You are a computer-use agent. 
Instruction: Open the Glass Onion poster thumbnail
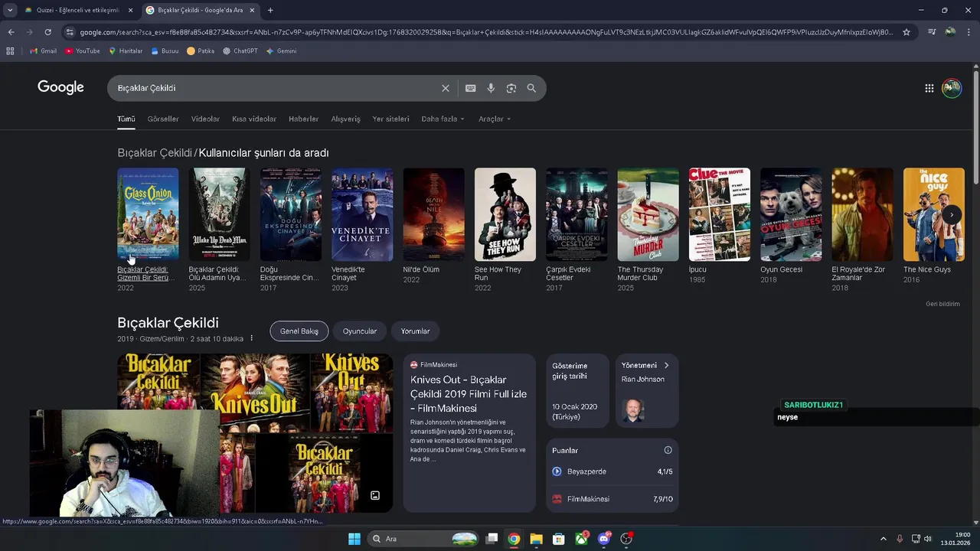[148, 214]
